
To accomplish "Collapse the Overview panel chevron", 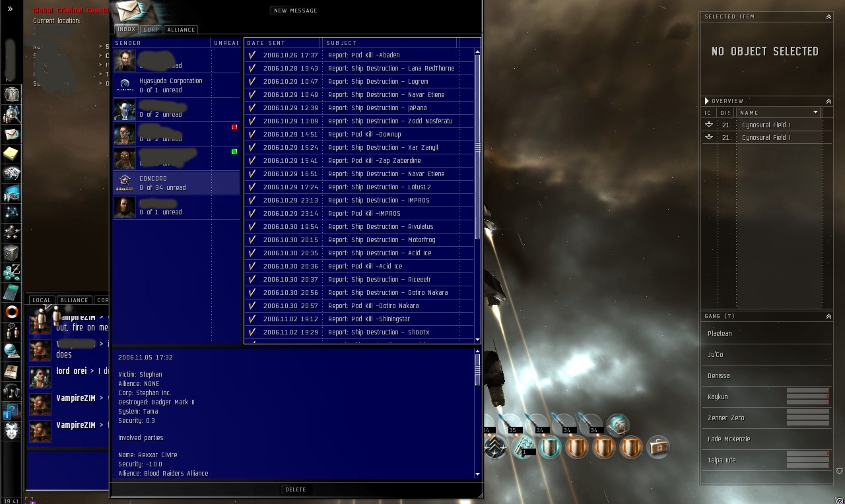I will click(x=828, y=101).
